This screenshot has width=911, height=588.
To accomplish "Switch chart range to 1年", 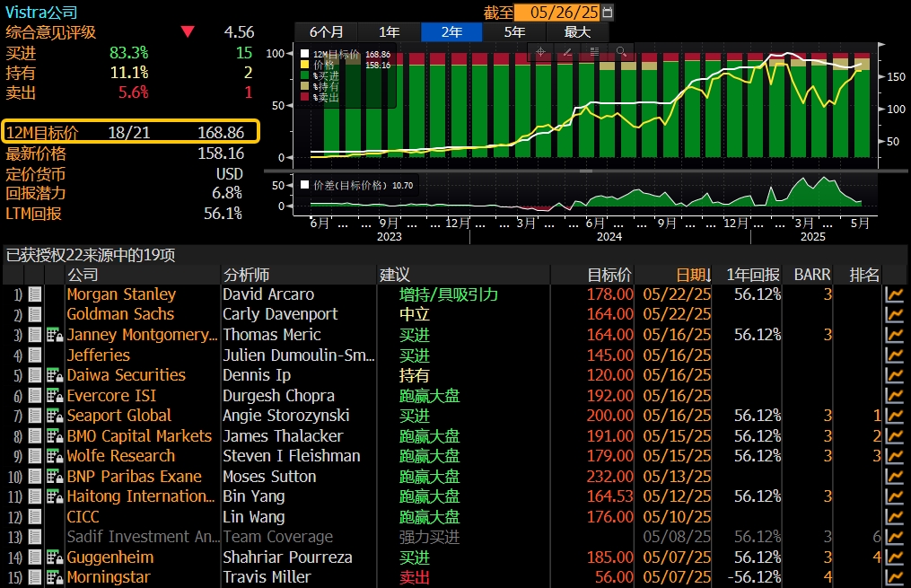I will pyautogui.click(x=389, y=32).
